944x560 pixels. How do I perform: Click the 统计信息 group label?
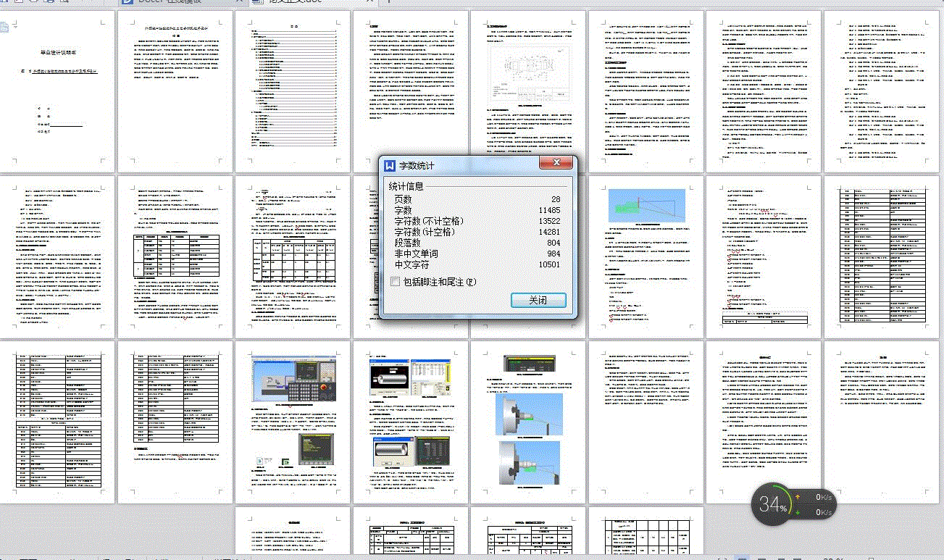(x=406, y=186)
